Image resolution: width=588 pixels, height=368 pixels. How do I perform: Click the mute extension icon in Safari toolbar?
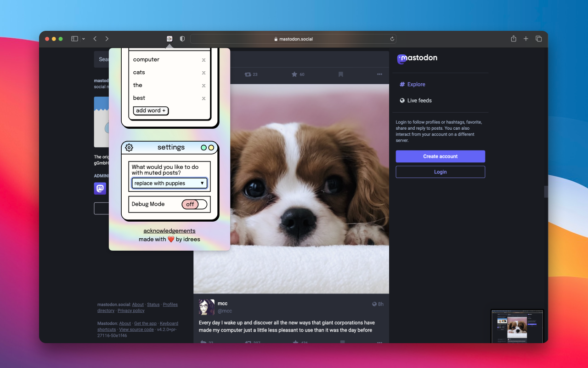pyautogui.click(x=170, y=39)
